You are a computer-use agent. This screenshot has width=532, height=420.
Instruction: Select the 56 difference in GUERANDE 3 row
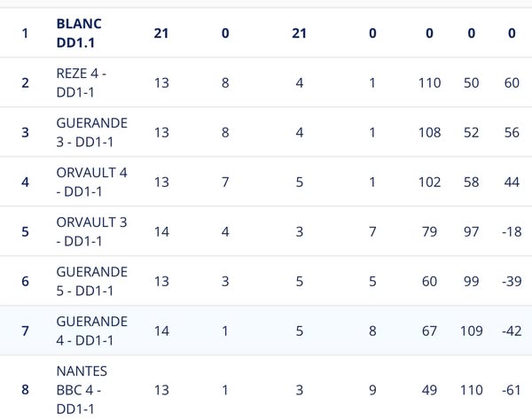coord(512,132)
